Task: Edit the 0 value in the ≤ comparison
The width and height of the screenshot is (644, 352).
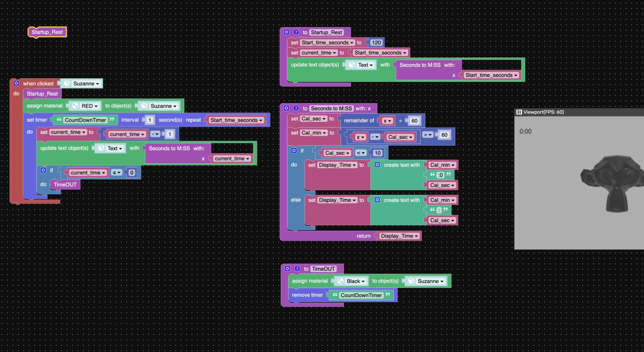Action: 132,172
